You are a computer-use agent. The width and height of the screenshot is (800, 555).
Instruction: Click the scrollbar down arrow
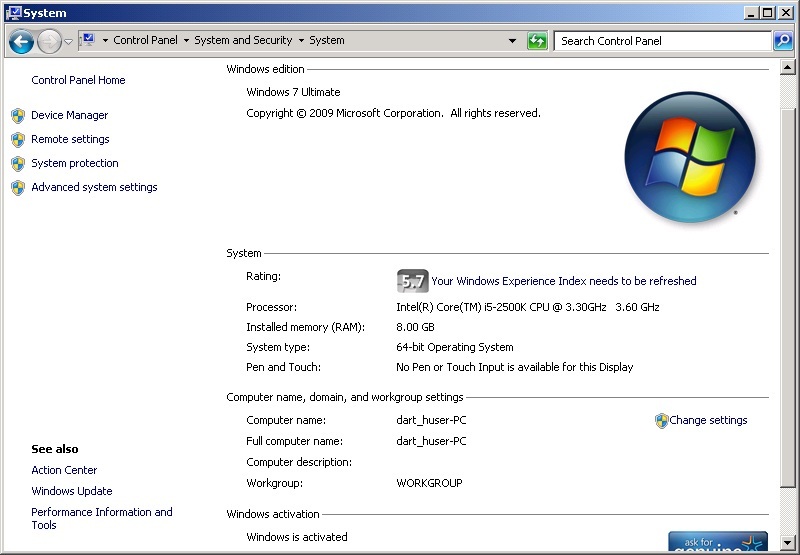[787, 543]
